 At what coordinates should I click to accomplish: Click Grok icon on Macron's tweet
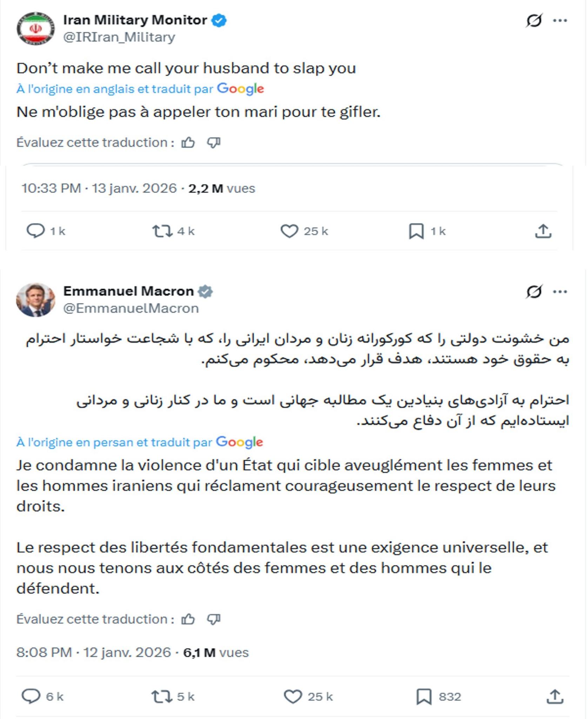click(534, 291)
